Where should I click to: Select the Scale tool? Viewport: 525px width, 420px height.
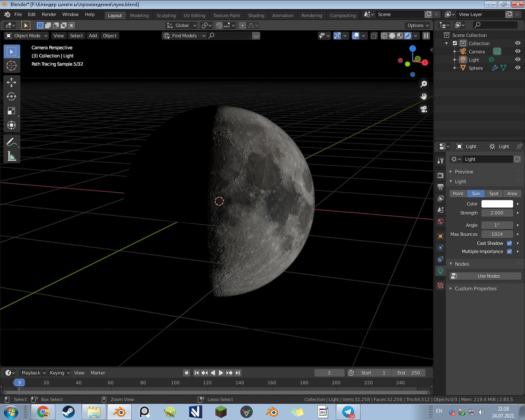pos(11,111)
